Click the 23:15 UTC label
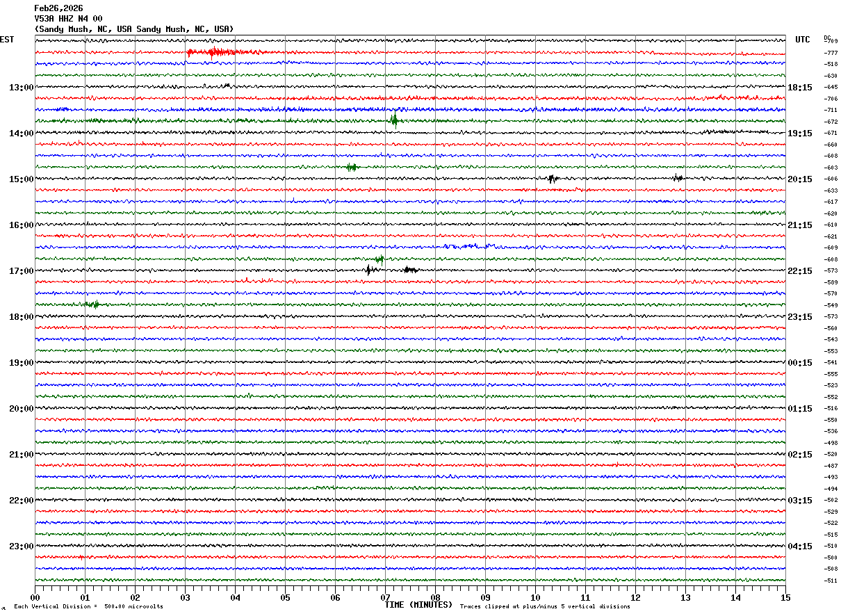The width and height of the screenshot is (841, 616). (x=800, y=317)
